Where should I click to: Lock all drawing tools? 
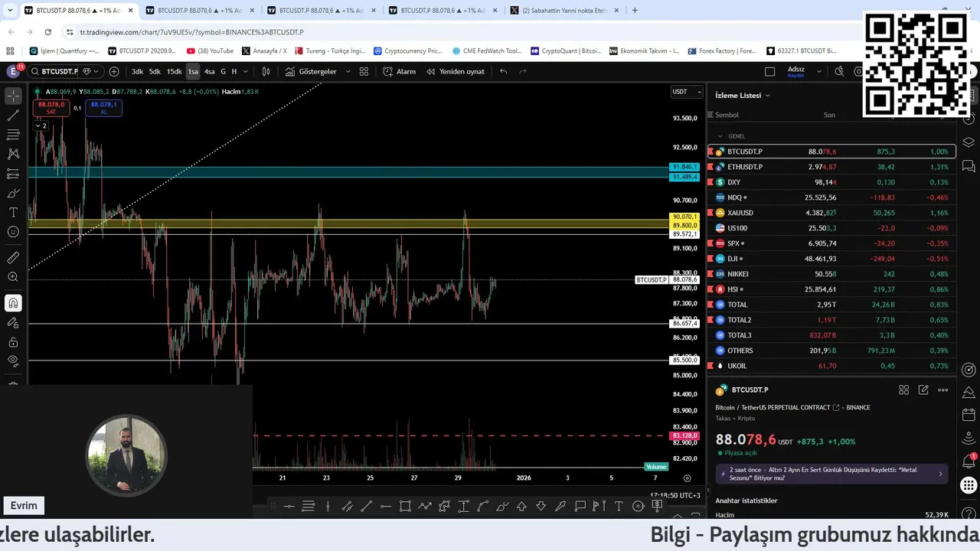[13, 342]
